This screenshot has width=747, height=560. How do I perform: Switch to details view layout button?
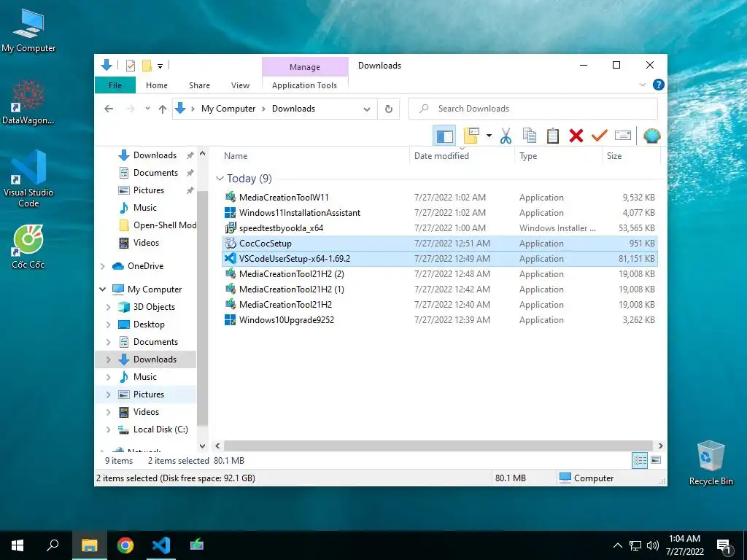tap(640, 460)
